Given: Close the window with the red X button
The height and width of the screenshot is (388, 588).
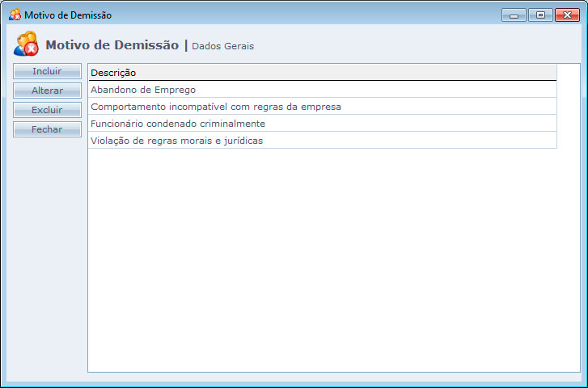Looking at the screenshot, I should pyautogui.click(x=565, y=15).
